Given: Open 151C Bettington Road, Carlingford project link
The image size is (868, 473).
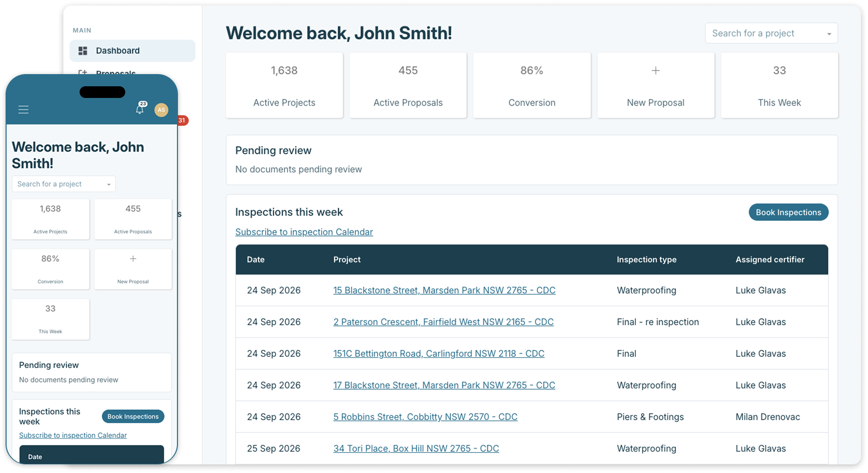Looking at the screenshot, I should point(439,354).
